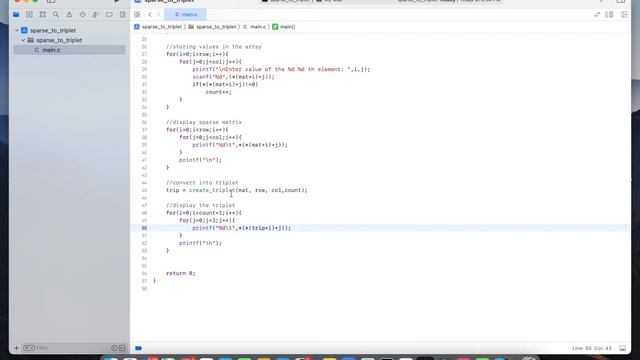This screenshot has height=360, width=640.
Task: Go forward in editor history
Action: click(158, 15)
